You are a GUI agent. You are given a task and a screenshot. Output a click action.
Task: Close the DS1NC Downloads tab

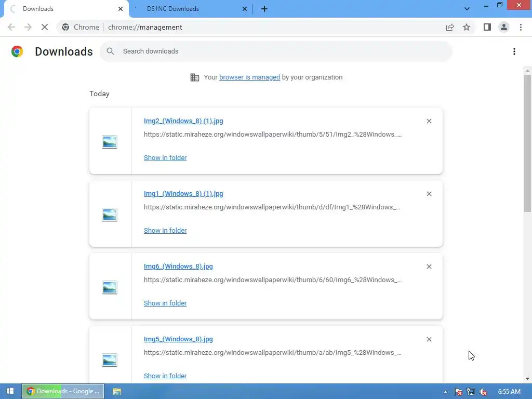click(245, 9)
